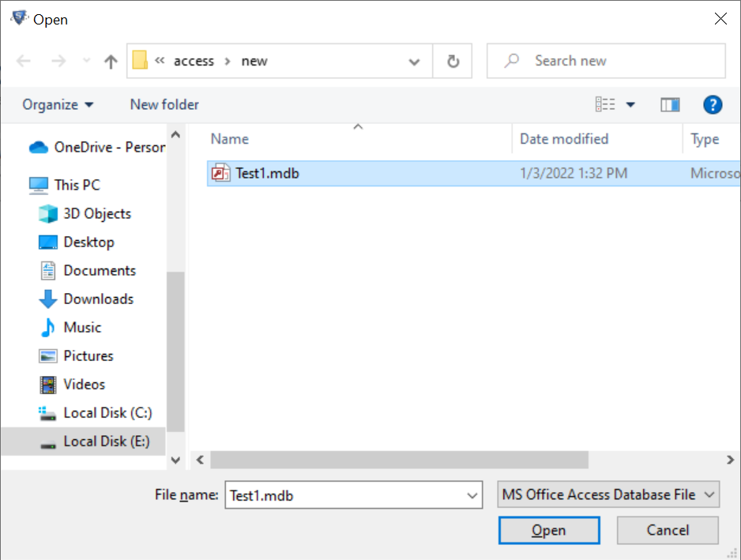Open the Organize menu

pyautogui.click(x=58, y=104)
